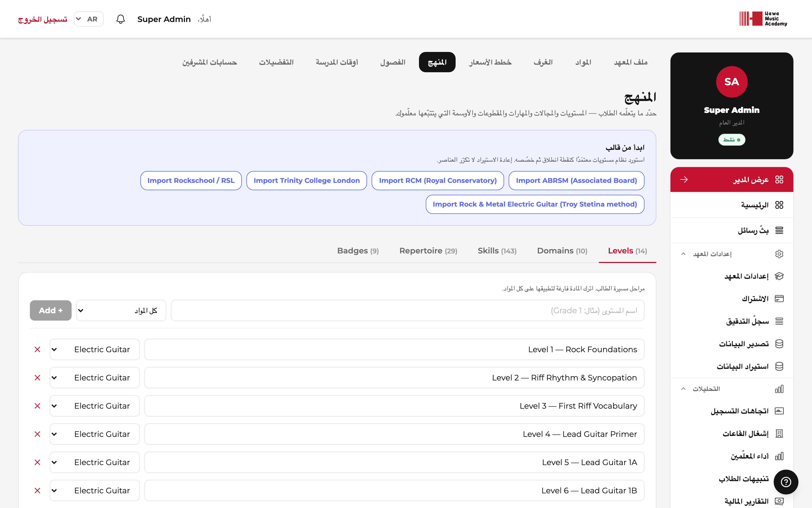Open the Electric Guitar dropdown for Level 5

(x=95, y=462)
